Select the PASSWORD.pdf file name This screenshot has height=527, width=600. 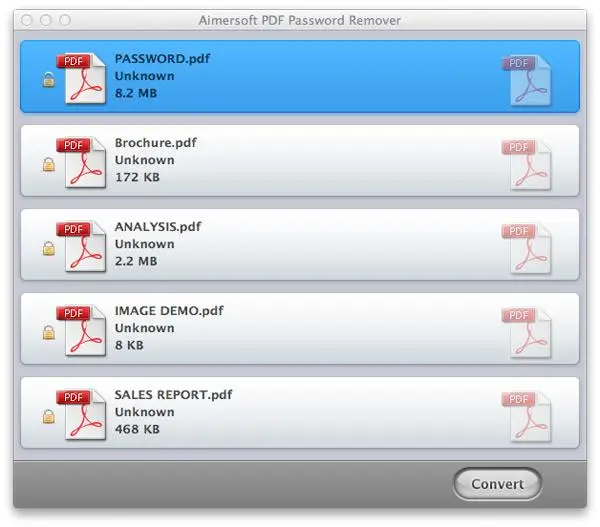[162, 59]
